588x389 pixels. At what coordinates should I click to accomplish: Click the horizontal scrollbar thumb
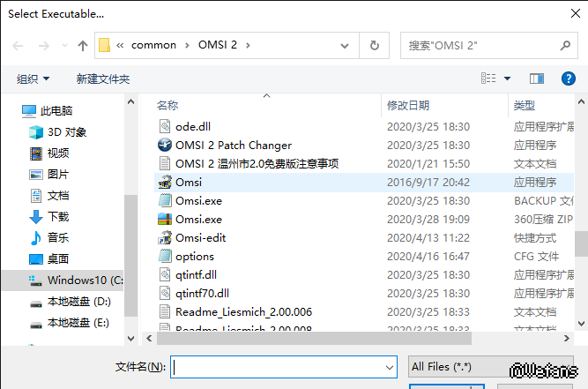[314, 339]
